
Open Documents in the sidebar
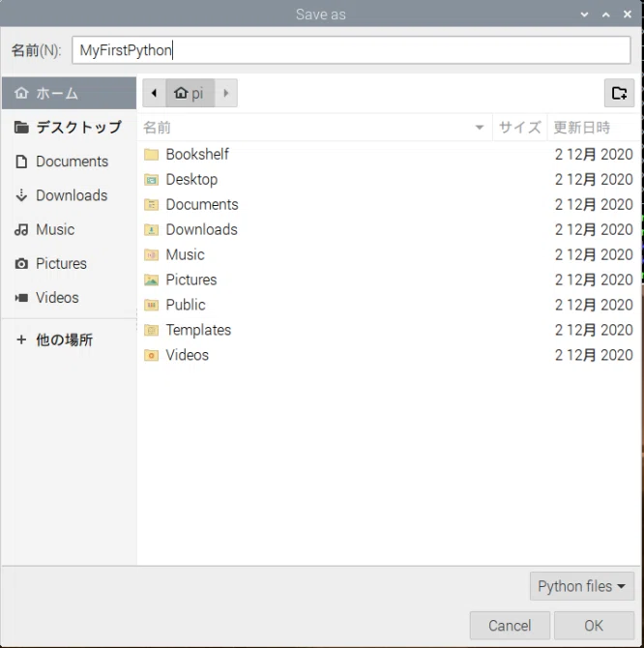[x=69, y=162]
